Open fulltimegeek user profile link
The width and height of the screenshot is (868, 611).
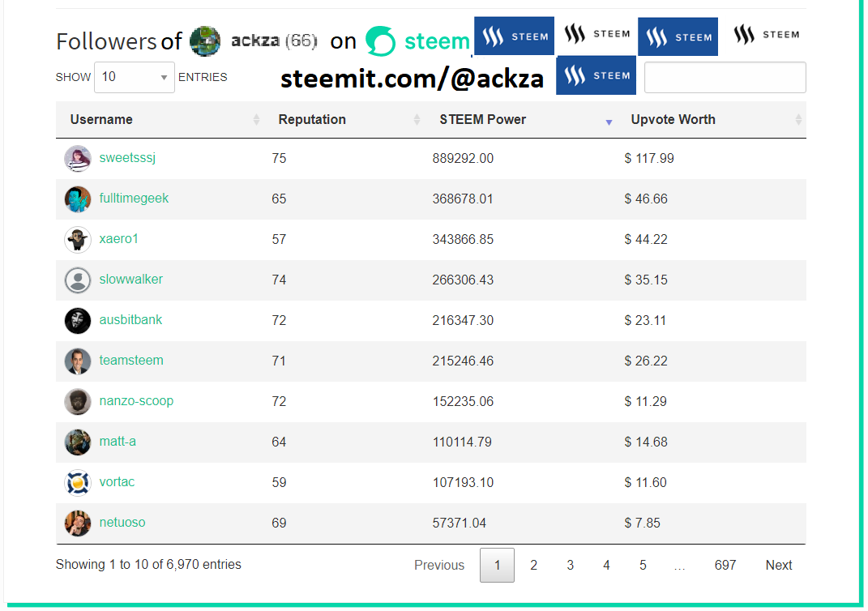tap(134, 199)
